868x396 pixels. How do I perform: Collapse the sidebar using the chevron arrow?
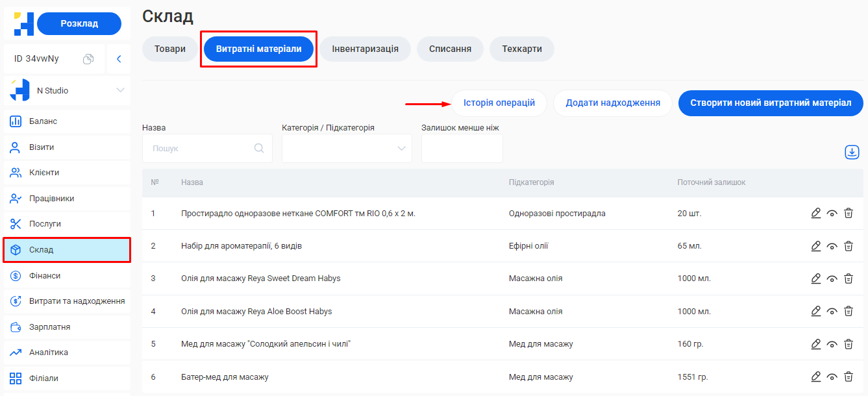(x=119, y=58)
